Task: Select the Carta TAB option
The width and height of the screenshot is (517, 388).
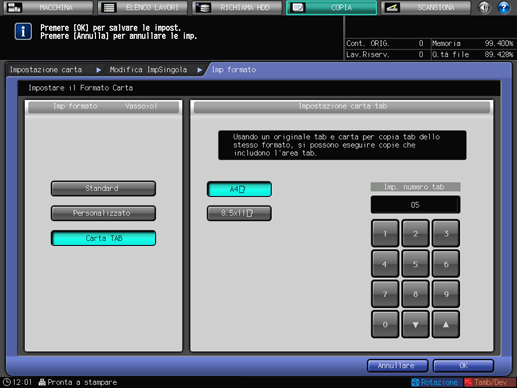Action: [103, 238]
